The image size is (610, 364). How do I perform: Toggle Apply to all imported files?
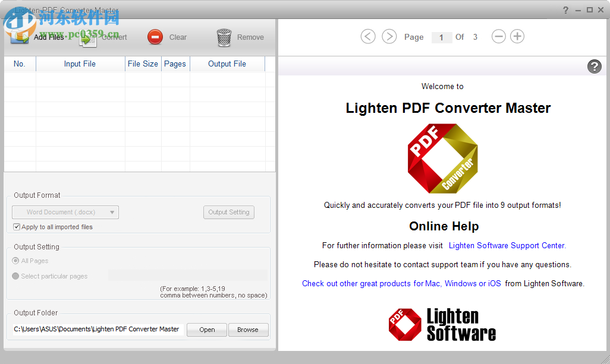click(17, 227)
